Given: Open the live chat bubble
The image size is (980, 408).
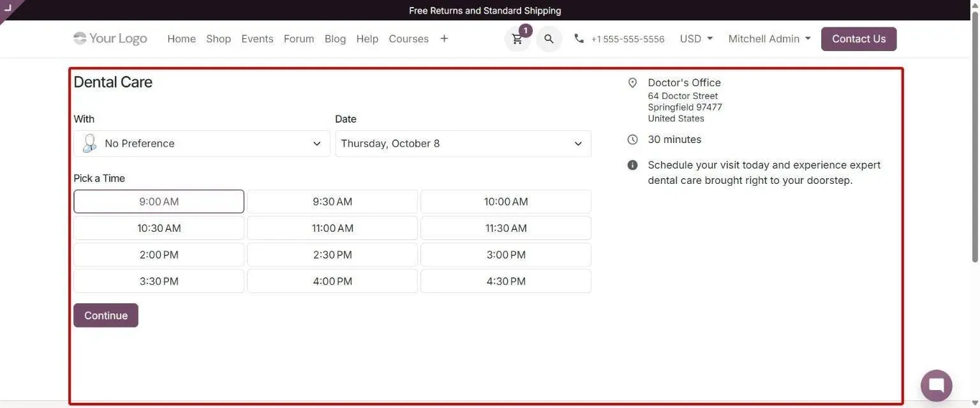Looking at the screenshot, I should (x=936, y=385).
